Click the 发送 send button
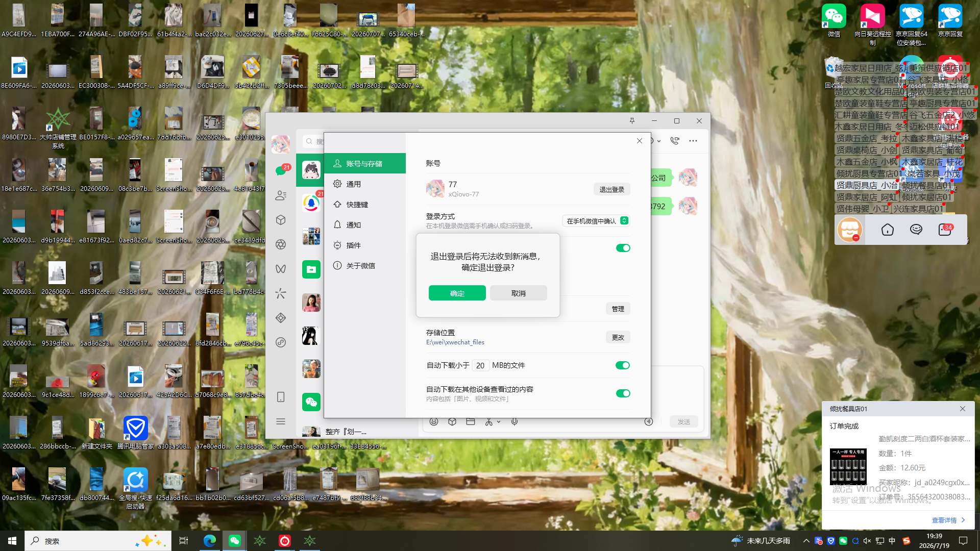The height and width of the screenshot is (551, 980). point(684,422)
